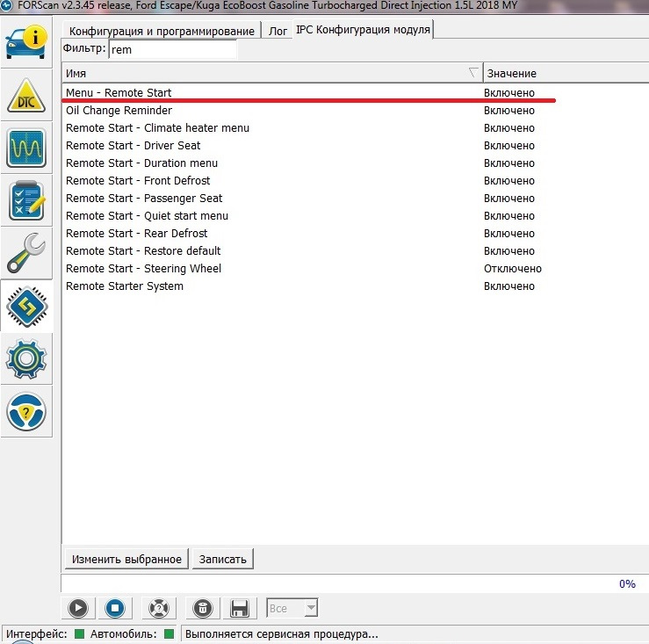Select Remote Start - Rear Defrost row
649x644 pixels.
coord(355,234)
